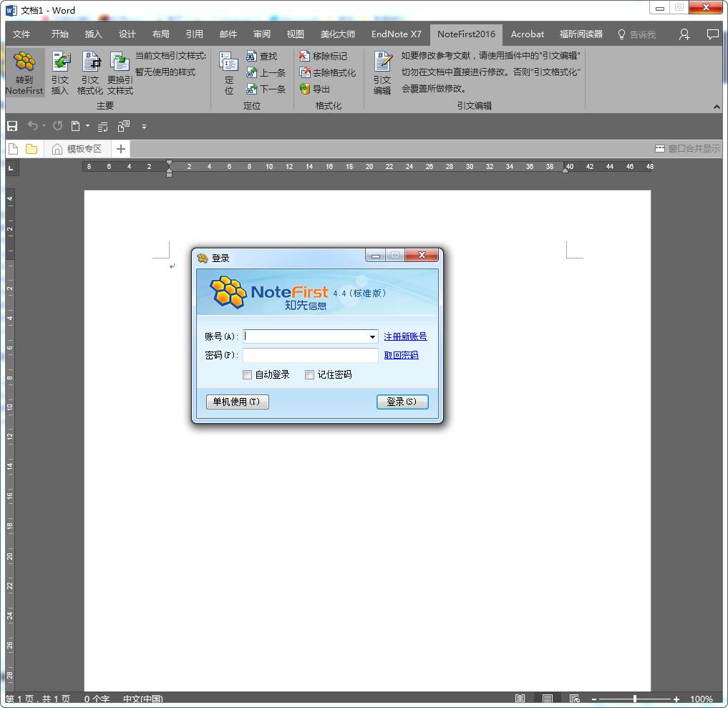This screenshot has height=708, width=728.
Task: Enable the 自动登录 checkbox
Action: [x=248, y=374]
